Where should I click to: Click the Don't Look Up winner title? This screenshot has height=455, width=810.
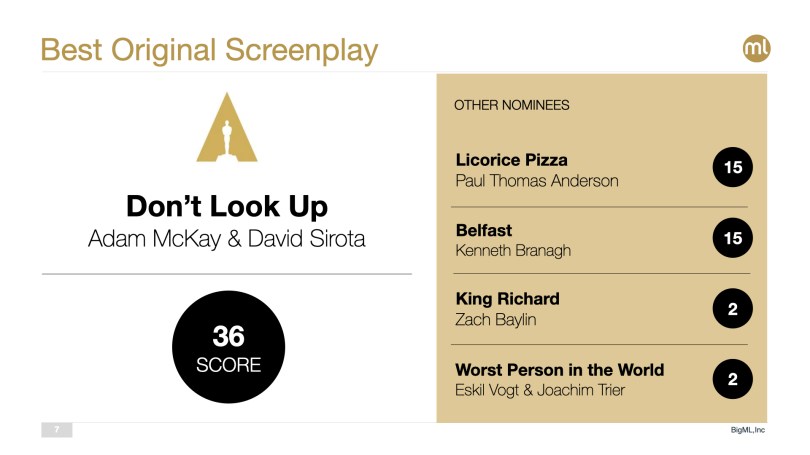click(227, 207)
